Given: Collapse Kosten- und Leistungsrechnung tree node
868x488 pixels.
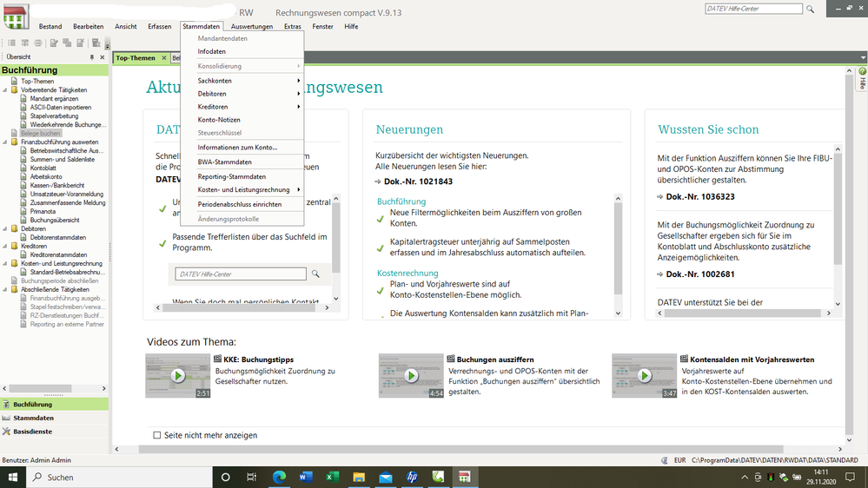Looking at the screenshot, I should point(5,264).
